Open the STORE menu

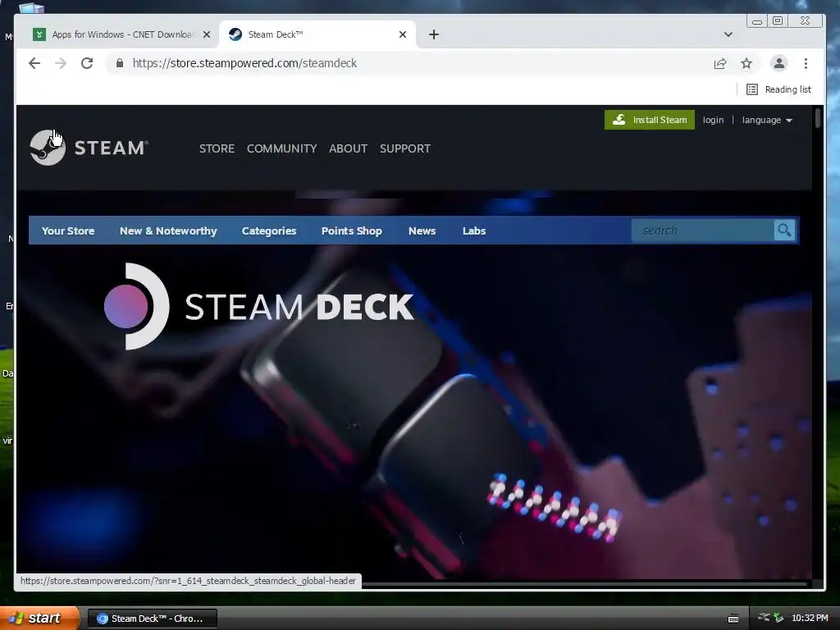tap(217, 148)
